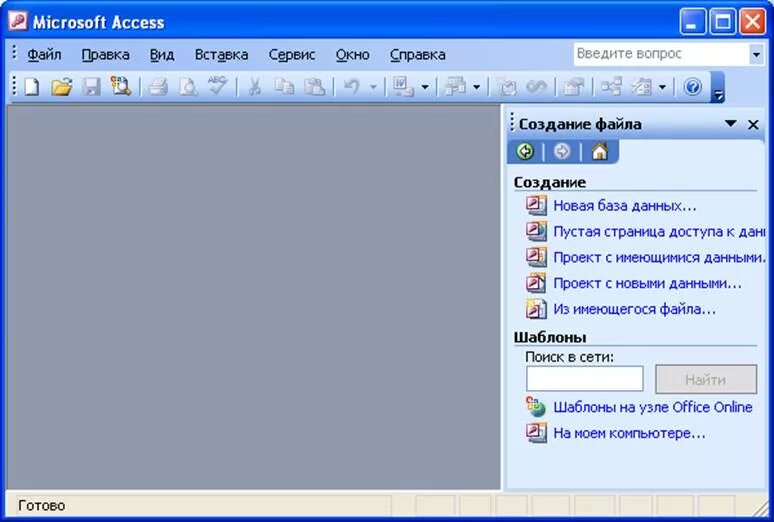
Task: Open the Файл menu
Action: click(x=44, y=54)
